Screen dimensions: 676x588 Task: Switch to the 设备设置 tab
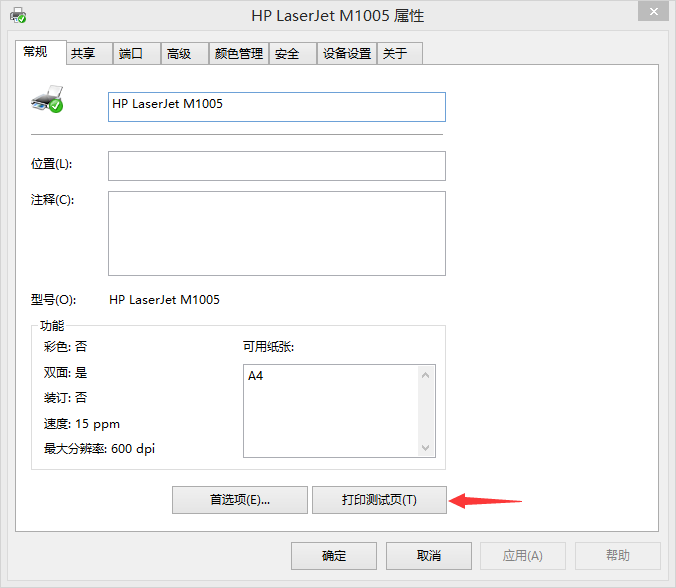click(347, 54)
